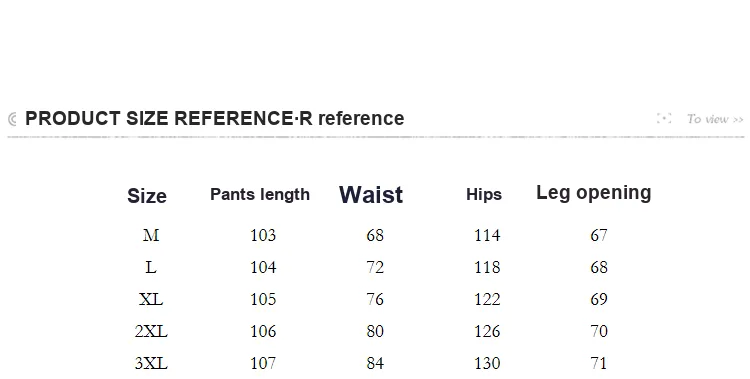750x379 pixels.
Task: Click the 3XL size row label
Action: tap(151, 363)
